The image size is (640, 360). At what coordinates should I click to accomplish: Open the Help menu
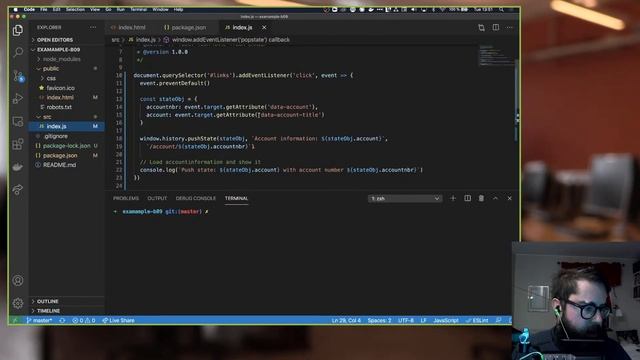click(x=178, y=9)
